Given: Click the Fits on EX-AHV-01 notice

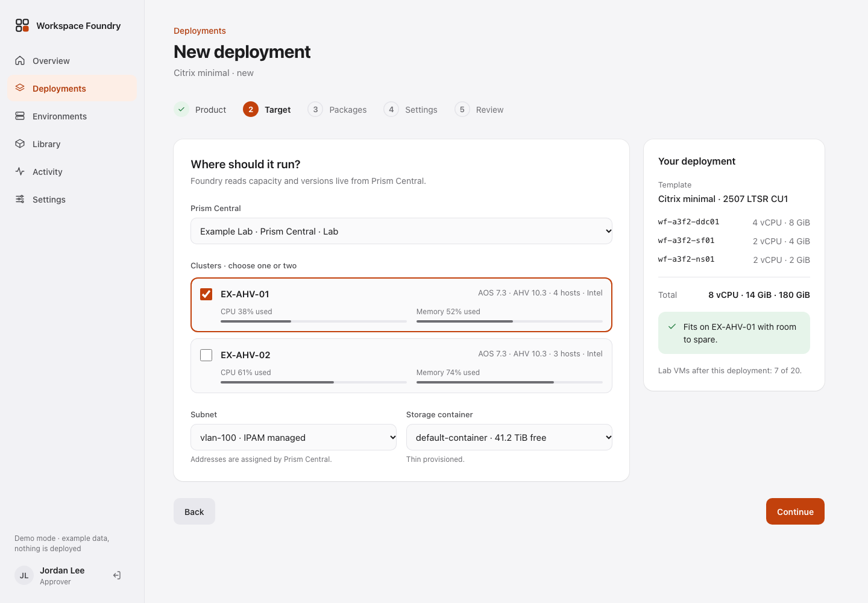Looking at the screenshot, I should [734, 333].
